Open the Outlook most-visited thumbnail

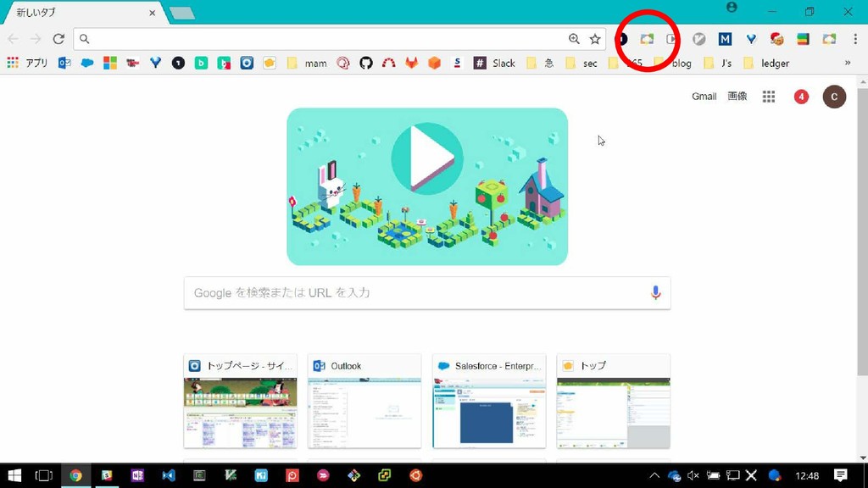(x=364, y=401)
